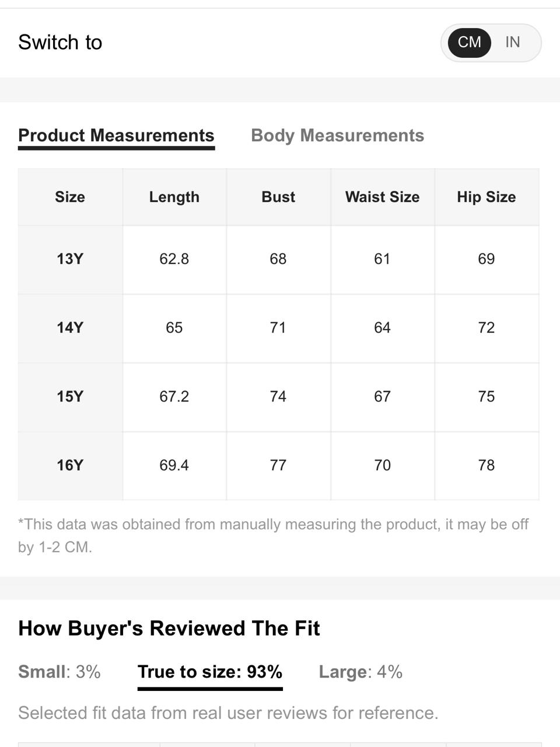Select the 13Y size row label
The image size is (560, 747).
tap(70, 259)
